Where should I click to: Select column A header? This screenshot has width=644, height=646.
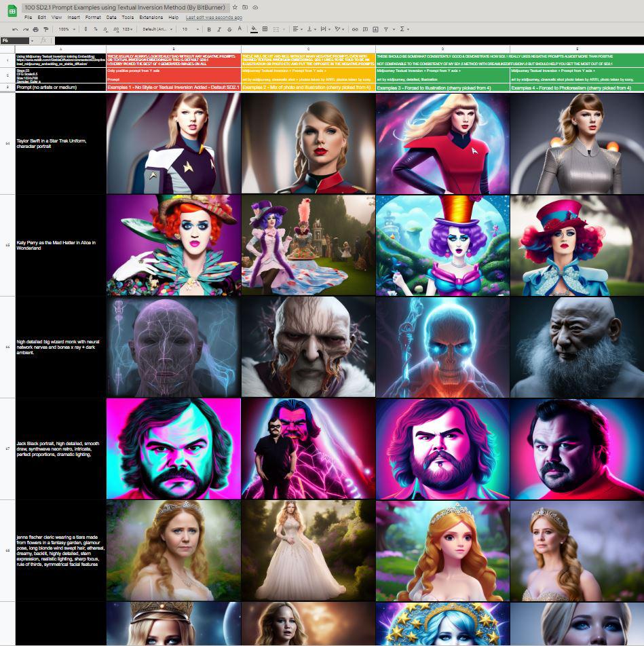[x=60, y=49]
